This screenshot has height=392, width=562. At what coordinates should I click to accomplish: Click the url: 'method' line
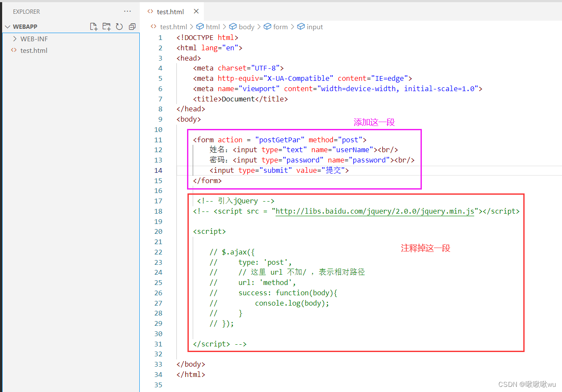(x=267, y=282)
